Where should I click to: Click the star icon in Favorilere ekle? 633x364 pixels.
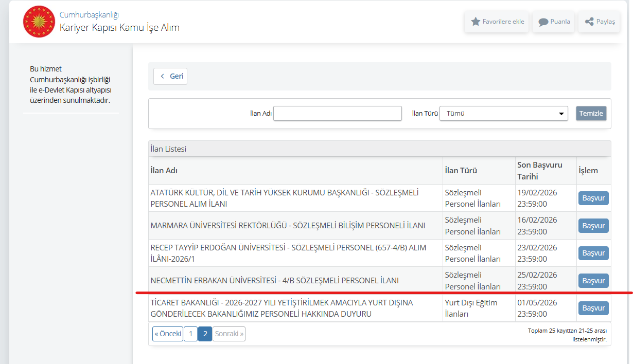[x=476, y=22]
